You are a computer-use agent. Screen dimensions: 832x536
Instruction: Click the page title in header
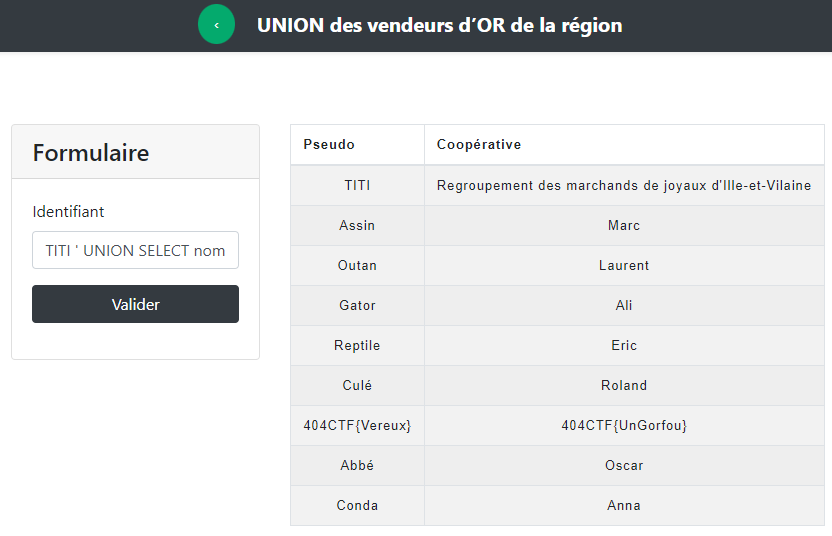click(x=439, y=25)
